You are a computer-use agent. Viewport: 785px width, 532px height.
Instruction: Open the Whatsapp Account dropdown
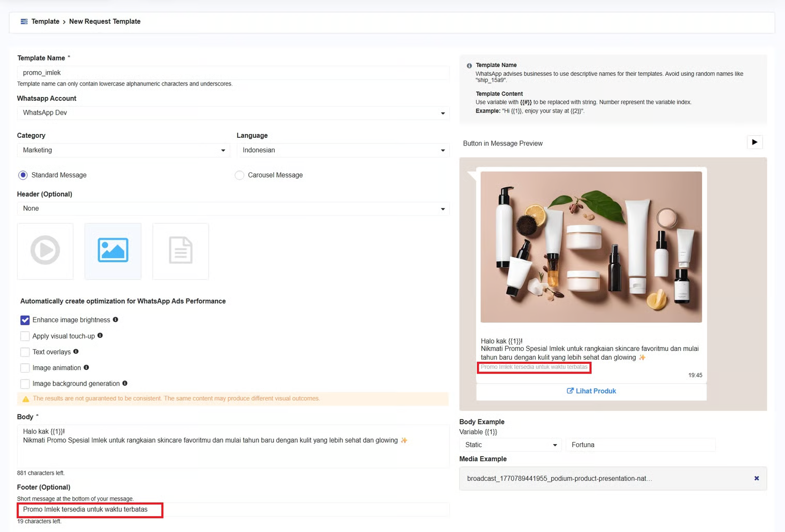[x=233, y=113]
